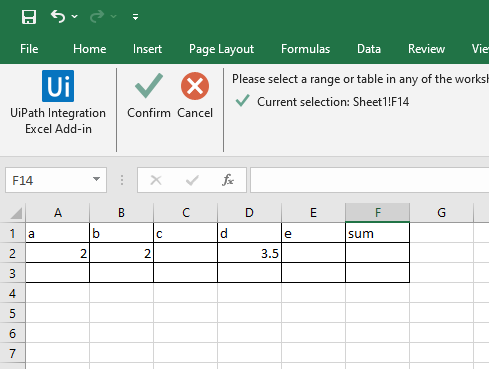
Task: Click the Save icon in quick access toolbar
Action: click(x=29, y=17)
